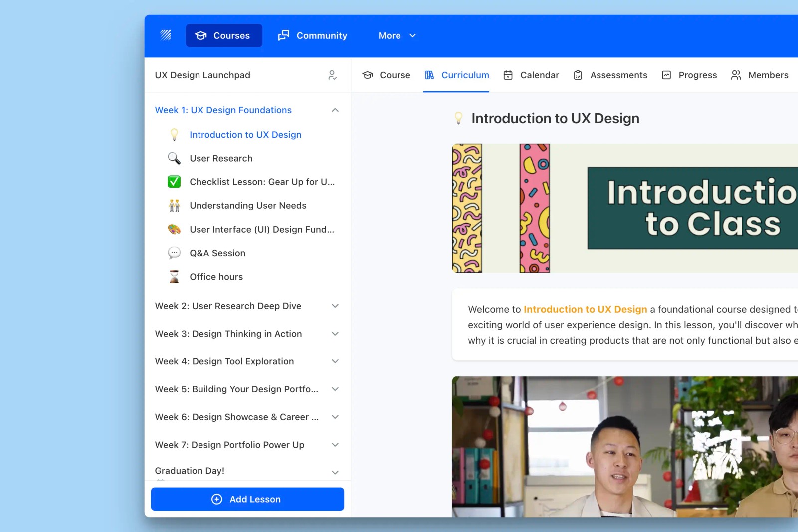Screen dimensions: 798x532
Task: Collapse the Week 1: UX Design Foundations section
Action: (335, 110)
